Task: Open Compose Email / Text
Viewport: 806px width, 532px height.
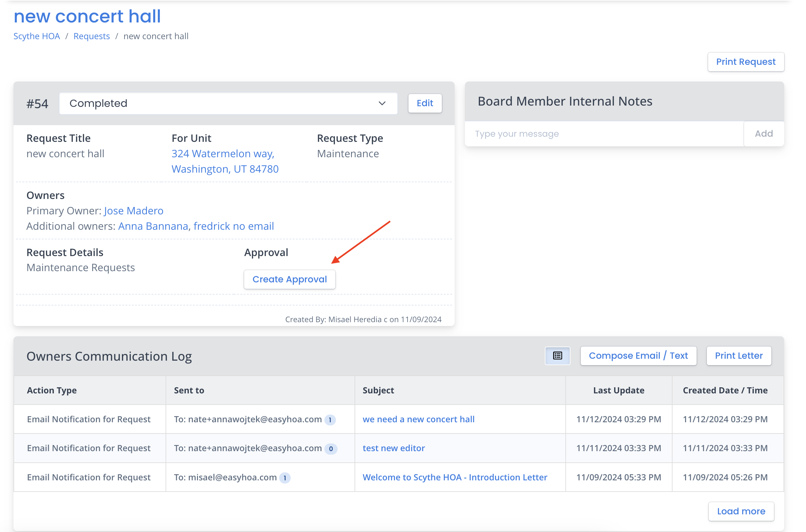Action: pyautogui.click(x=638, y=356)
